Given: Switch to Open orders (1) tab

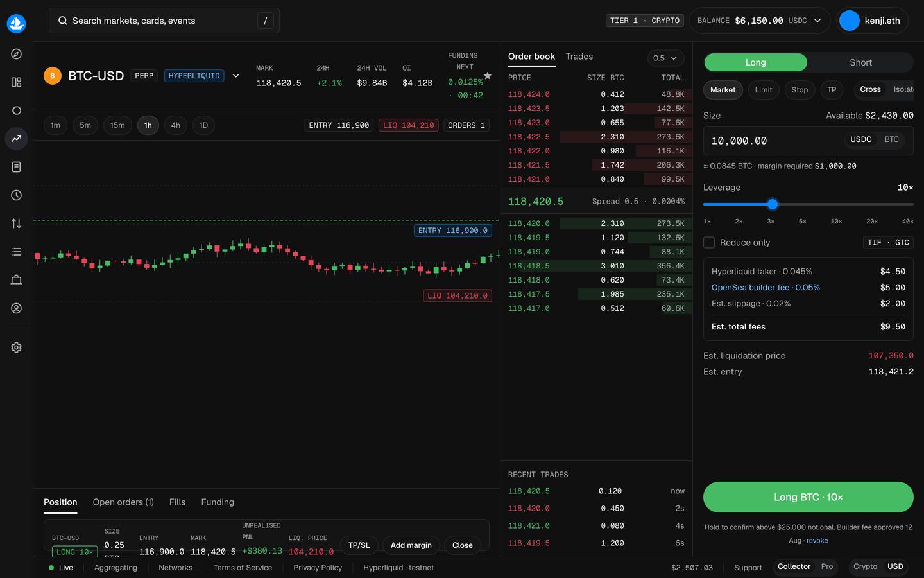Looking at the screenshot, I should [123, 502].
